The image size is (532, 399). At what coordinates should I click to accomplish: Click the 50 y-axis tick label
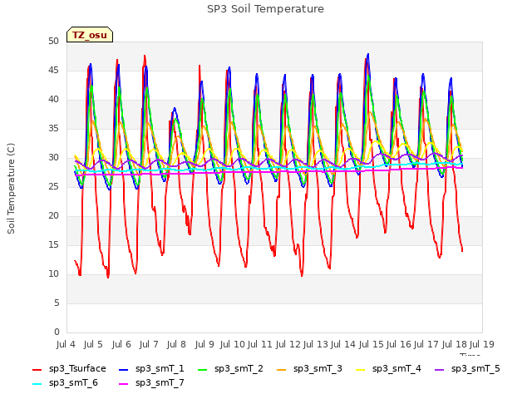pyautogui.click(x=53, y=41)
